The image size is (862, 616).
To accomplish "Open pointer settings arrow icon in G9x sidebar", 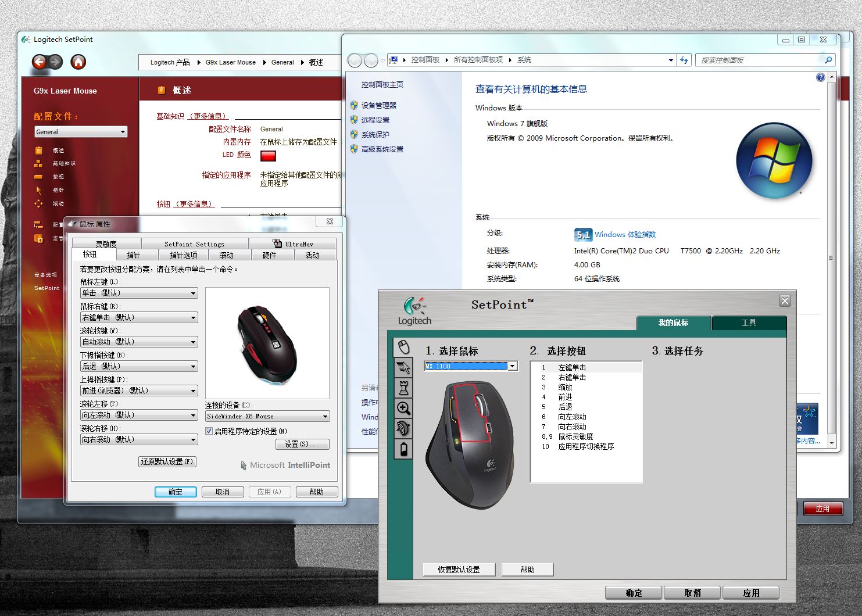I will tap(39, 190).
